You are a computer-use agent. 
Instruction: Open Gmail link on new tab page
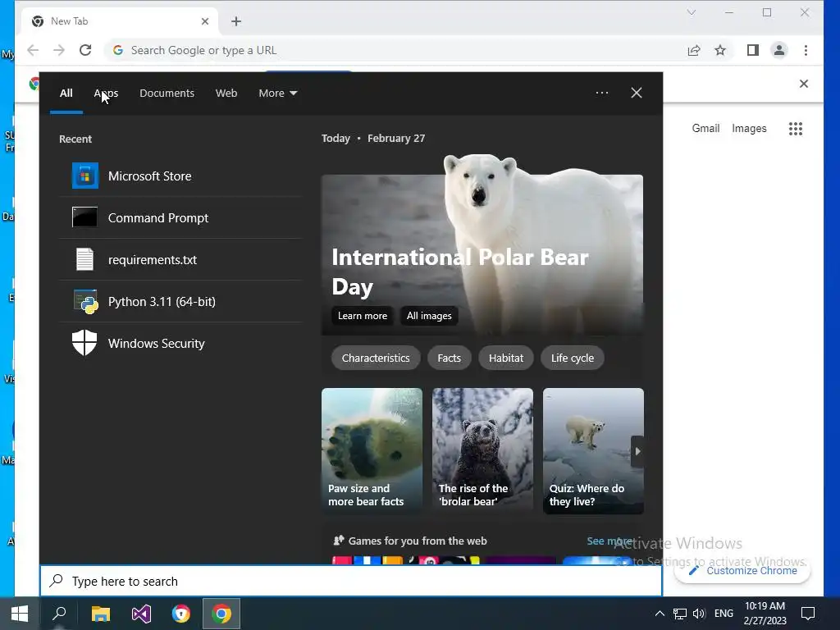[x=705, y=129]
